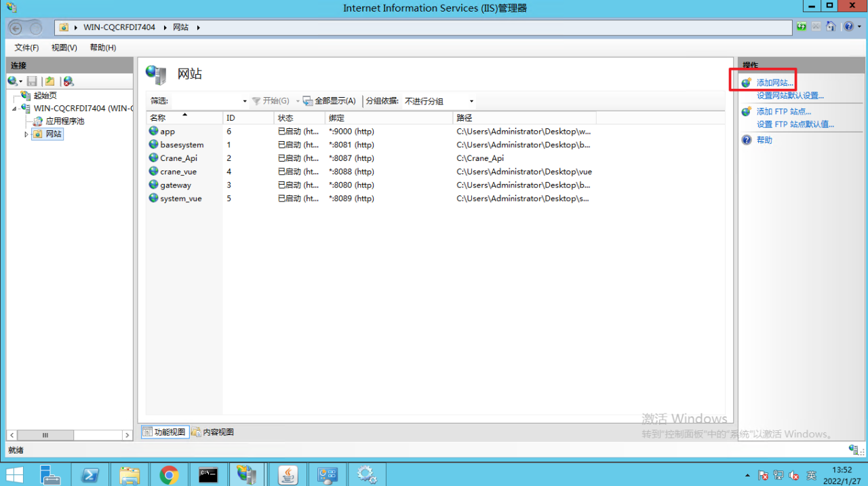
Task: Open the 文件(F) menu
Action: coord(27,48)
